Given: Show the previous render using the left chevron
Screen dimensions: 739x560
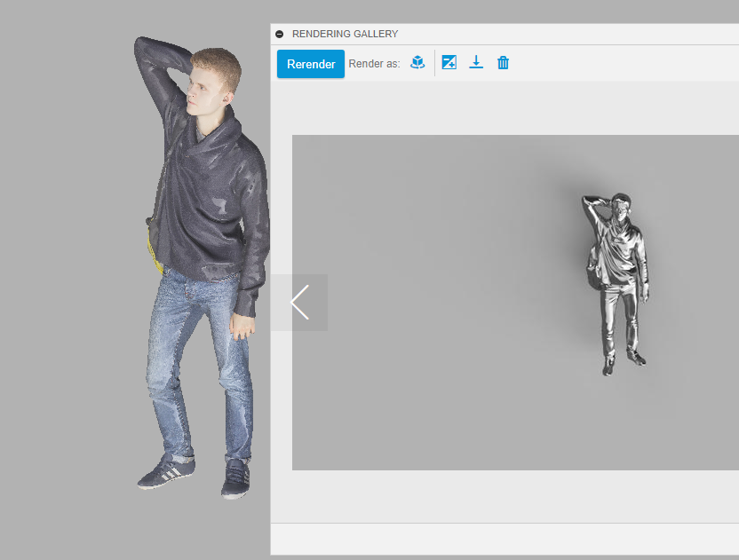Looking at the screenshot, I should [299, 302].
